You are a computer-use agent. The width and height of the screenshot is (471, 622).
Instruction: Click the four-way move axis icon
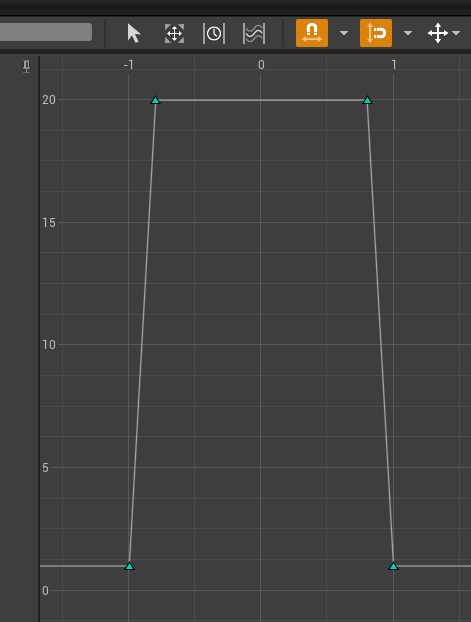[438, 33]
